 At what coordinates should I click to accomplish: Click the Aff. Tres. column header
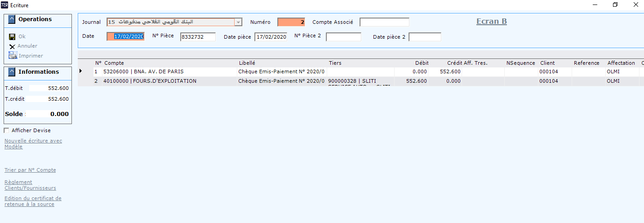[475, 63]
